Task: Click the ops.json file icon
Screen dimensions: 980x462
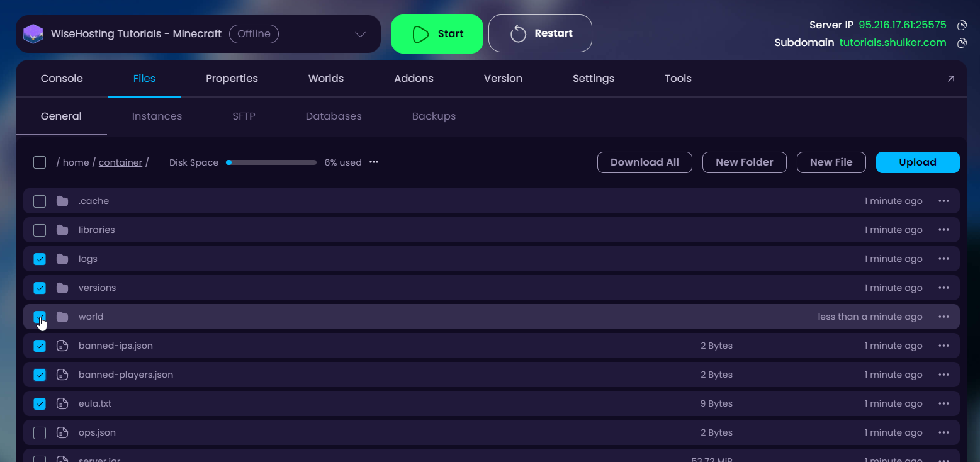Action: [x=62, y=432]
